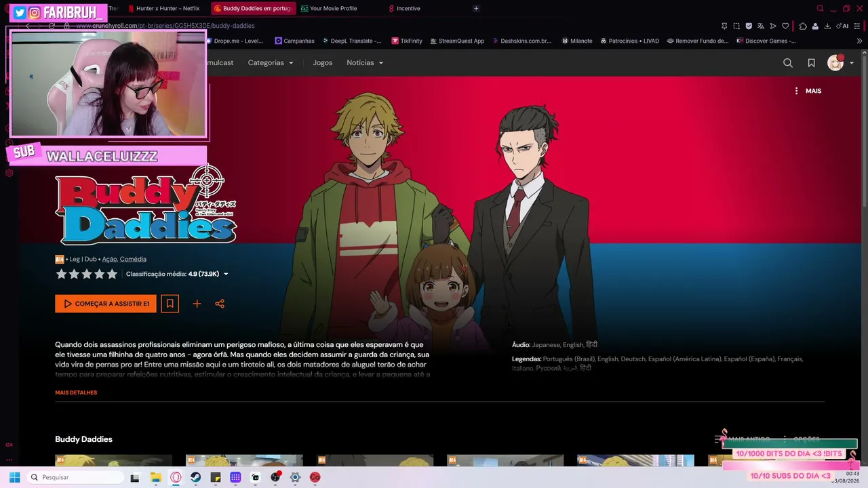Open the Remover Fundo bookmark
This screenshot has width=868, height=488.
pyautogui.click(x=697, y=41)
